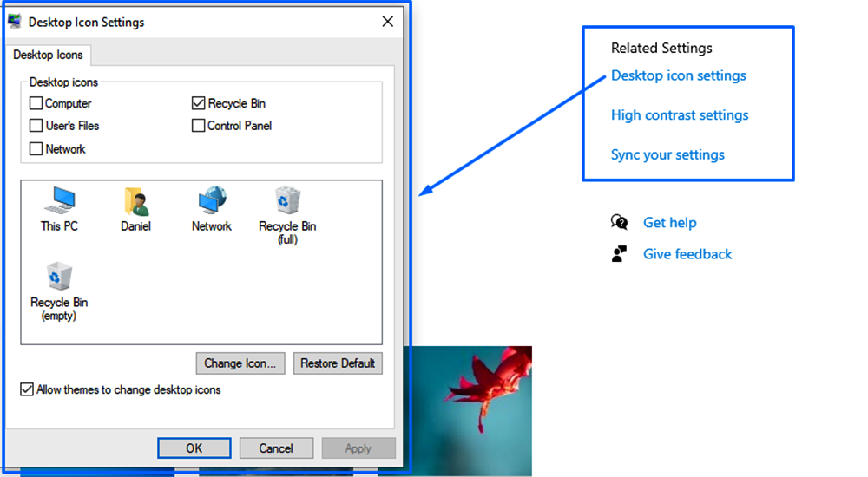Enable the Computer checkbox

point(36,103)
